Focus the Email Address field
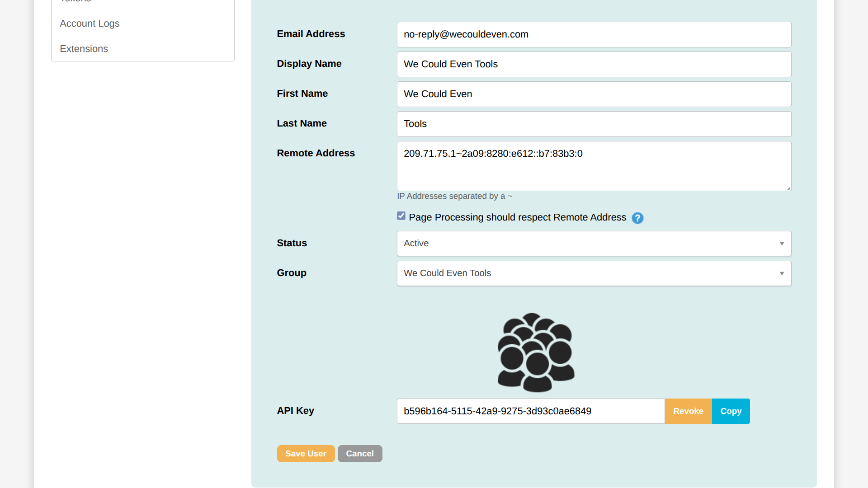Viewport: 868px width, 488px height. (x=594, y=34)
